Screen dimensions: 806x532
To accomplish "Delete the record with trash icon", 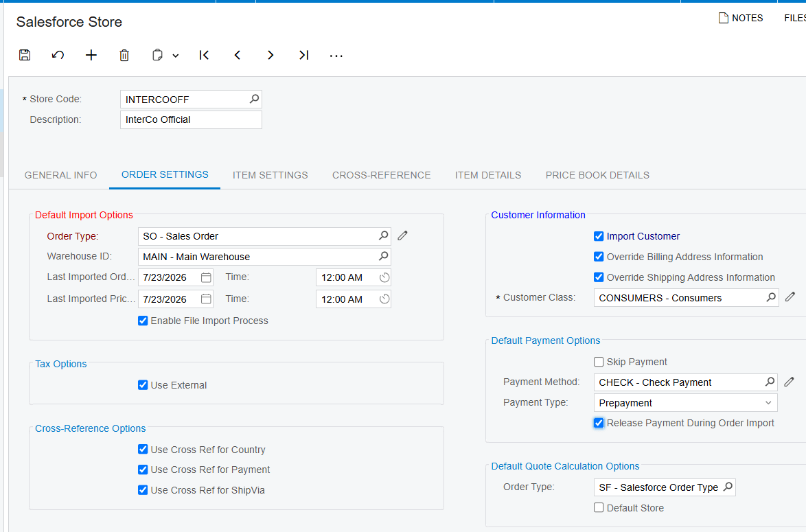I will 124,55.
